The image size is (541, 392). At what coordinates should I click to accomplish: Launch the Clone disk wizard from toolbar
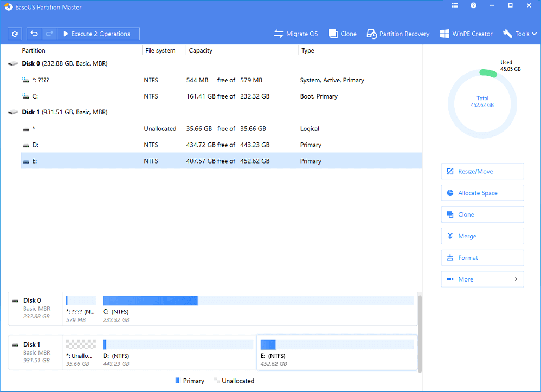click(x=342, y=34)
